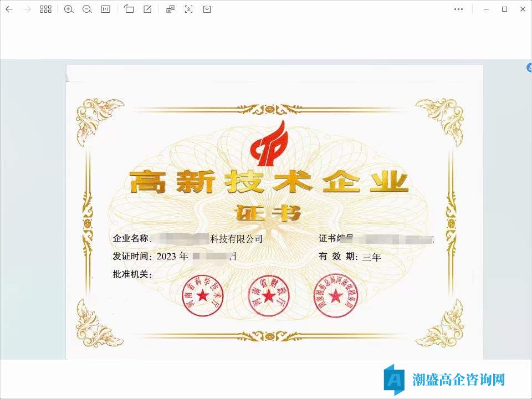Open thumbnail grid view
Image resolution: width=532 pixels, height=399 pixels.
pos(45,9)
